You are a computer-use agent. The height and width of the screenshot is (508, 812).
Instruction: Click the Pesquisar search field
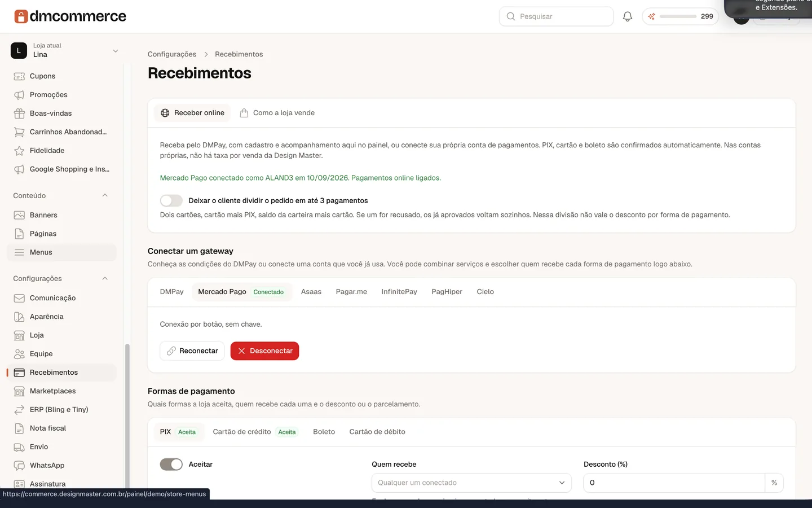(556, 16)
